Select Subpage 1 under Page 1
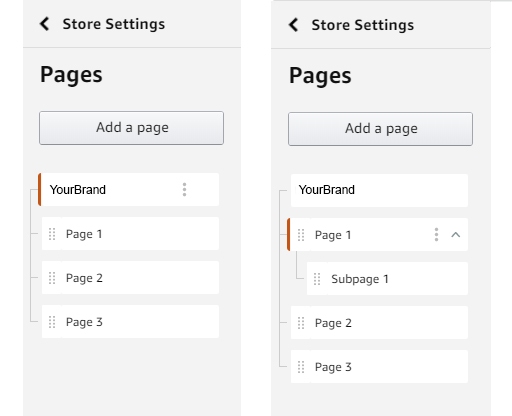The width and height of the screenshot is (512, 416). (387, 279)
